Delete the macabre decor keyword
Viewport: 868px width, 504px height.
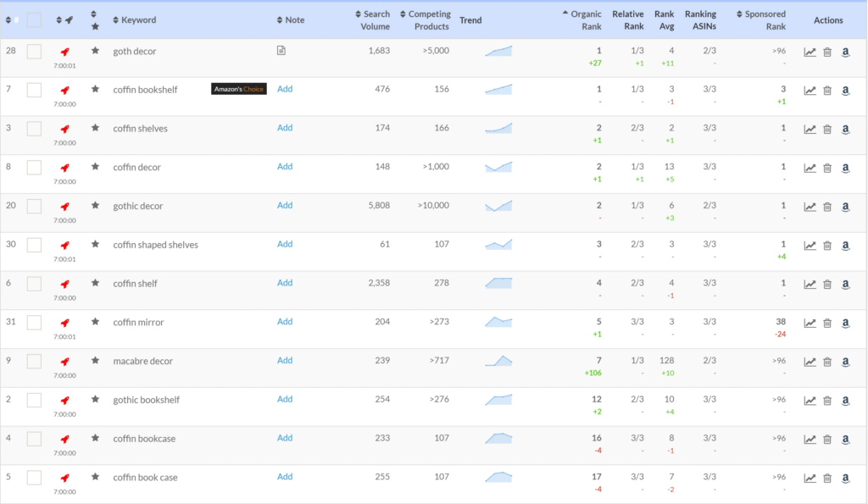click(x=826, y=362)
